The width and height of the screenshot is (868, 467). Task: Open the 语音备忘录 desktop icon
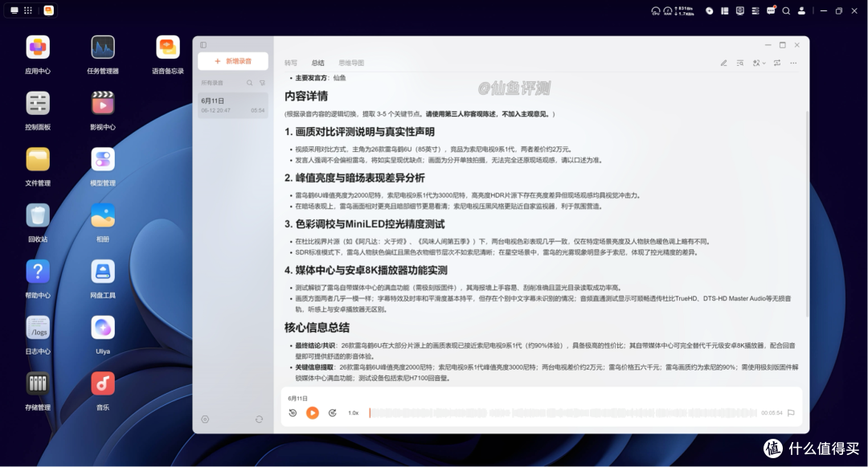(168, 47)
